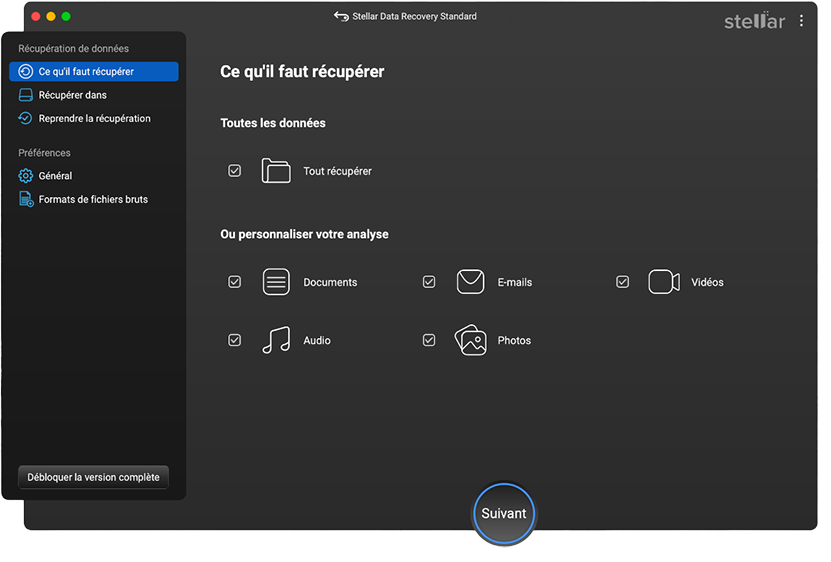The height and width of the screenshot is (562, 831).
Task: Select Récupérer dans in sidebar
Action: 72,95
